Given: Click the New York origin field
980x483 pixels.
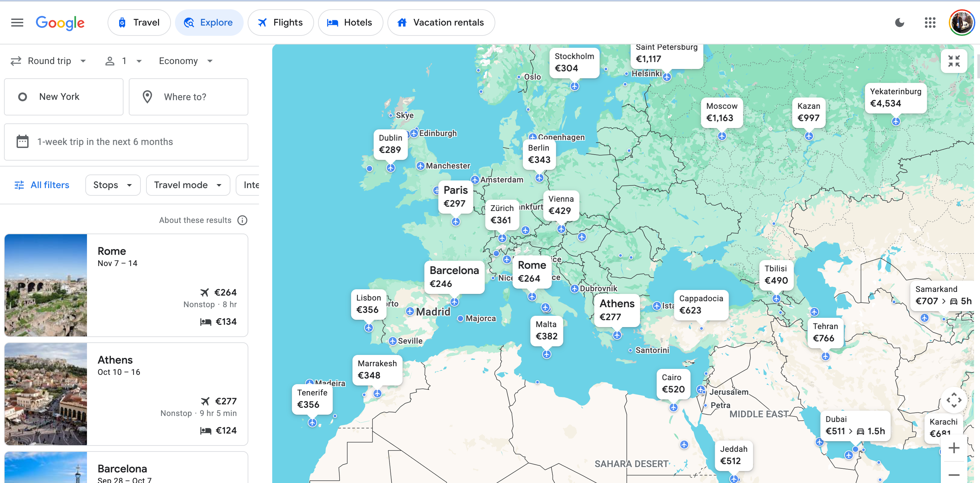Looking at the screenshot, I should (63, 97).
